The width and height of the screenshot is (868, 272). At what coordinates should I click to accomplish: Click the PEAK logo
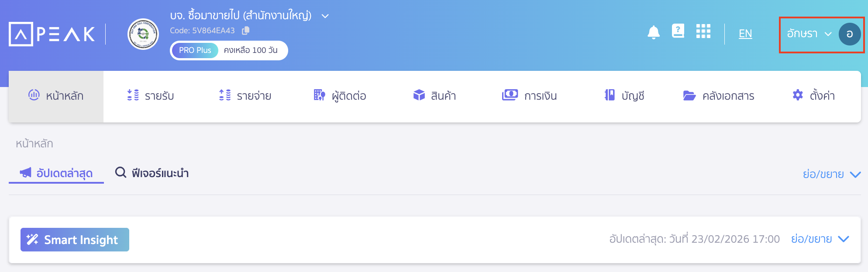[52, 34]
